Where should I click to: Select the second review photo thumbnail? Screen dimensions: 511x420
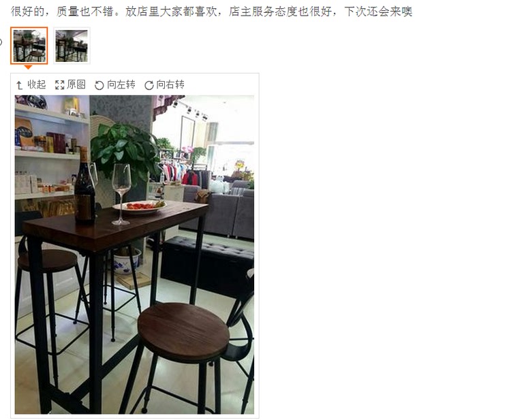(x=72, y=46)
